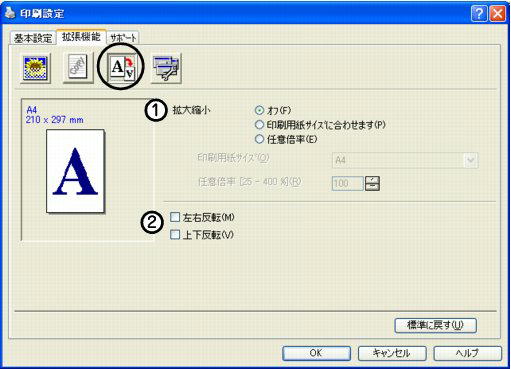Enable the 左右反転(M) checkbox

click(x=175, y=217)
